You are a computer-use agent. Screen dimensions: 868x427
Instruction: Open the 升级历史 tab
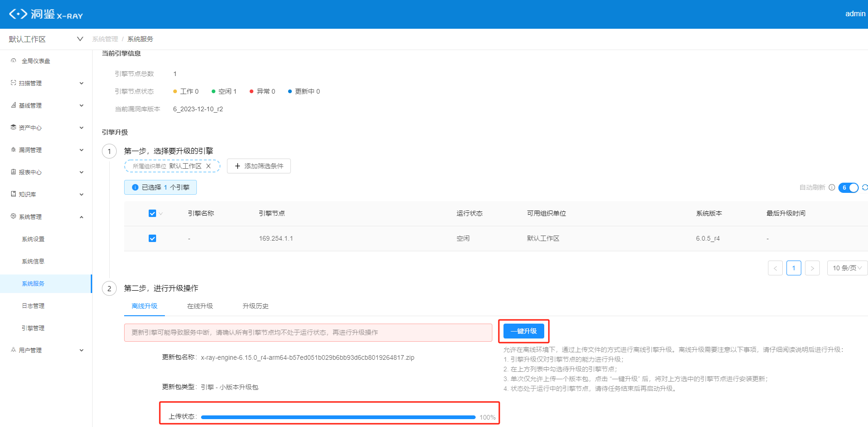[255, 306]
